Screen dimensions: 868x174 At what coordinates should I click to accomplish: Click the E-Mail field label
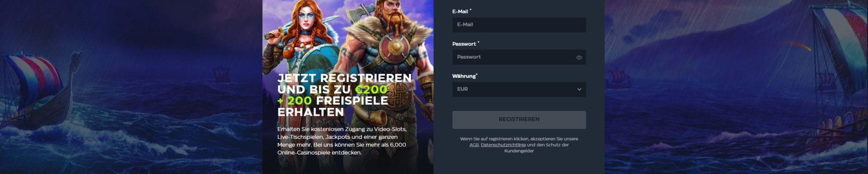tap(460, 12)
